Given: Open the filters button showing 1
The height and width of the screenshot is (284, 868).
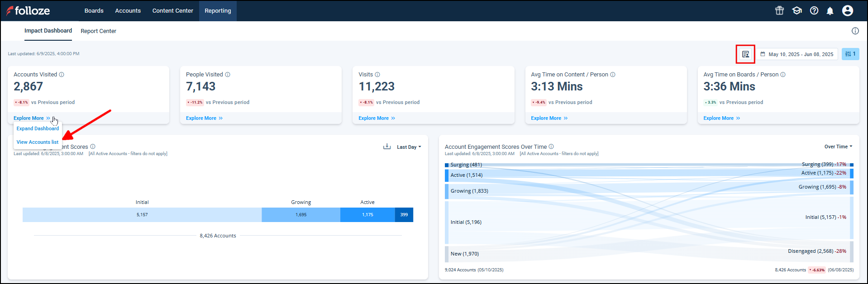Looking at the screenshot, I should coord(850,54).
